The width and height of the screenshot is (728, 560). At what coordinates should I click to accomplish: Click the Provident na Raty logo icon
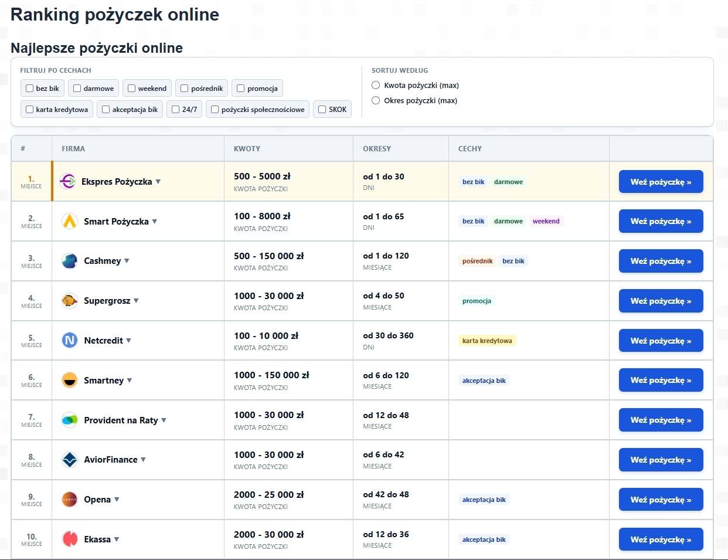70,420
